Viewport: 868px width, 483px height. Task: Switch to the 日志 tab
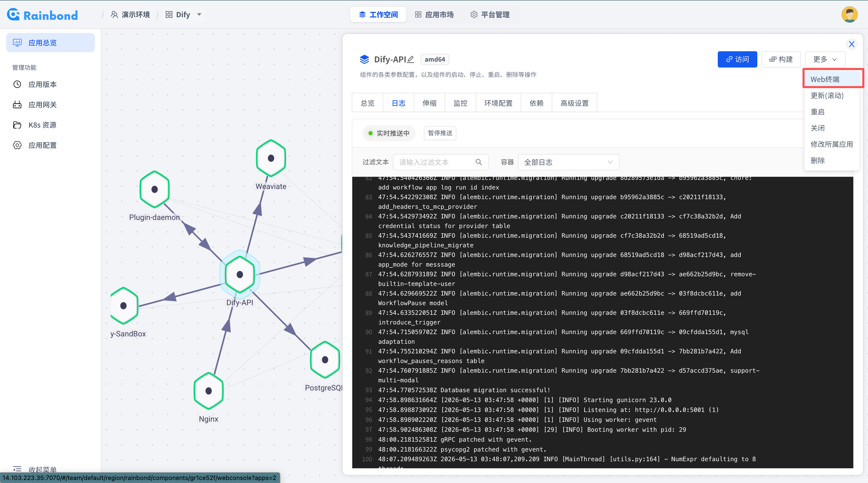[x=398, y=103]
